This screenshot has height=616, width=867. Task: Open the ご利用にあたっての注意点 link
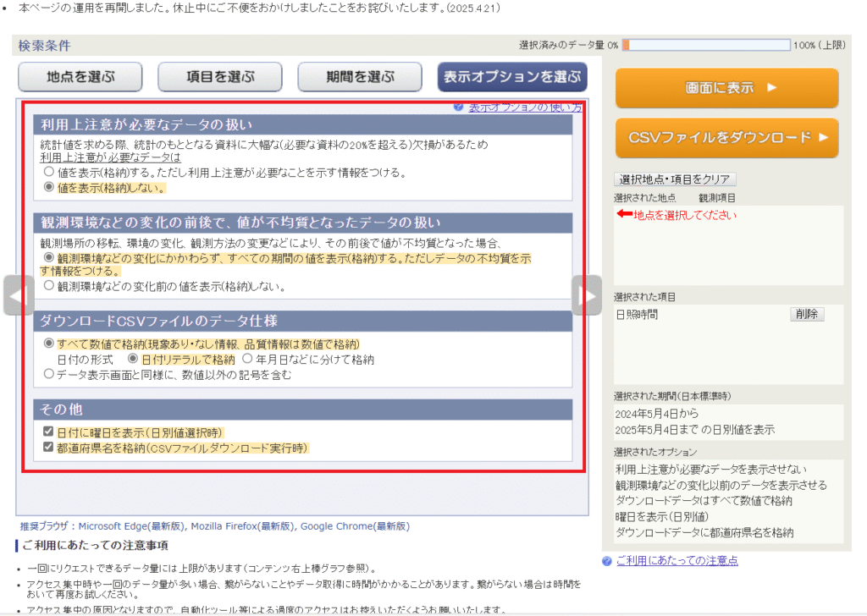(676, 561)
